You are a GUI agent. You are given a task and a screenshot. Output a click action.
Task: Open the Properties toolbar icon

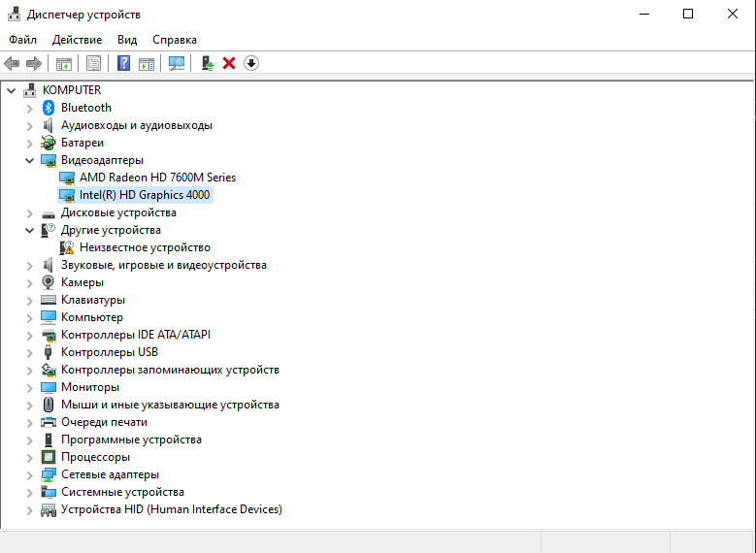(x=93, y=63)
